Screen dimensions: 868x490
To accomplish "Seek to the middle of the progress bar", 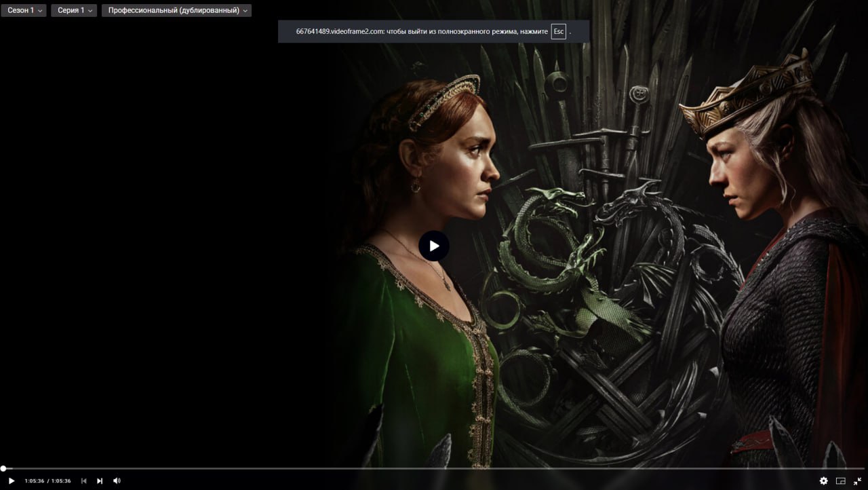I will 434,468.
